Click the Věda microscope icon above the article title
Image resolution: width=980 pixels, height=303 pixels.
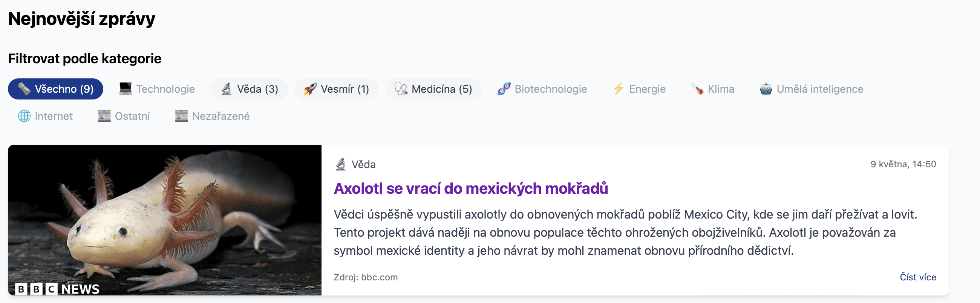(342, 164)
